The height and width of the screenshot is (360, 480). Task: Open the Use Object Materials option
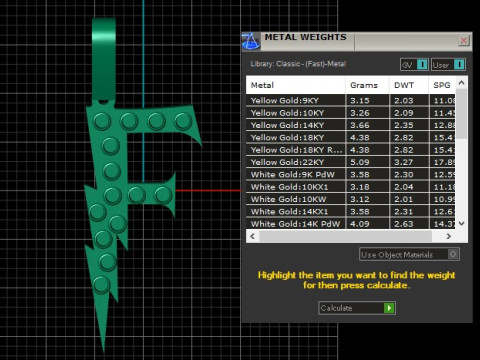click(409, 254)
